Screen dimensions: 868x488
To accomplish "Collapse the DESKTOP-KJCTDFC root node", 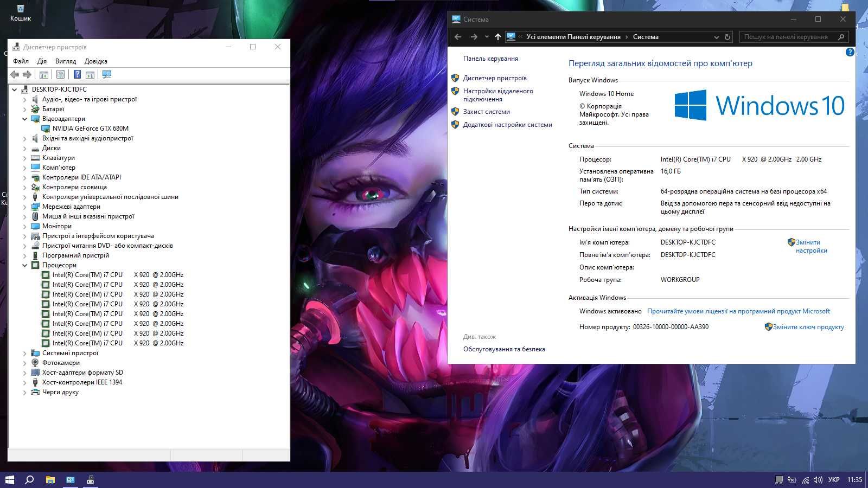I will pos(15,89).
